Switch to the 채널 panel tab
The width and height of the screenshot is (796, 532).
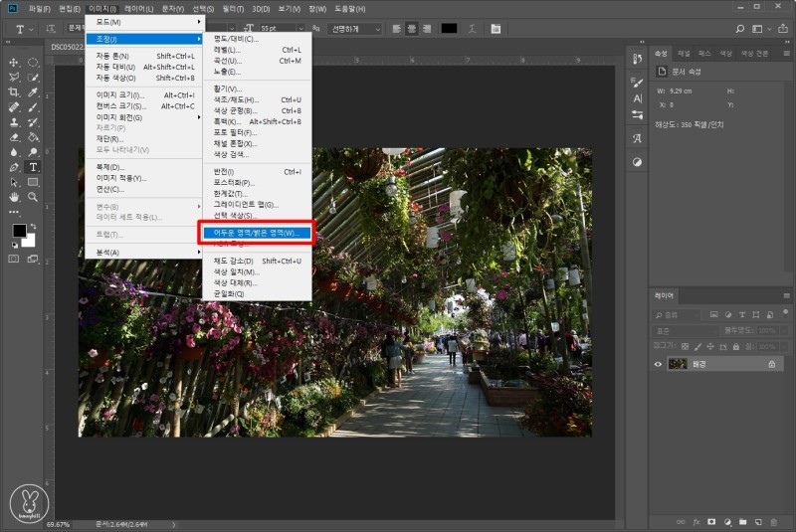pos(684,53)
